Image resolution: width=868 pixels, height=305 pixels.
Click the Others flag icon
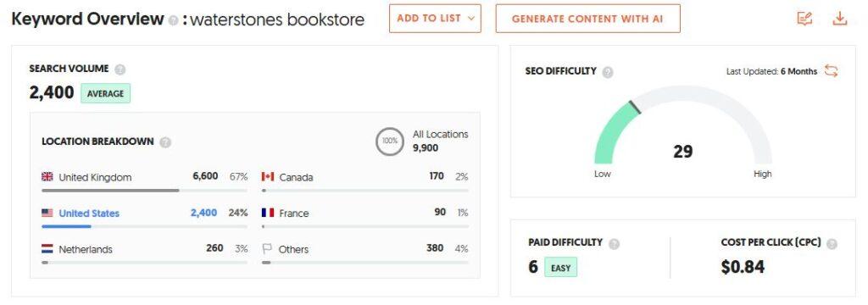click(x=267, y=248)
